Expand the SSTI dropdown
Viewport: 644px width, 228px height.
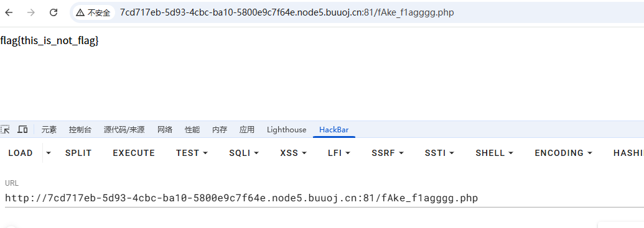[x=439, y=153]
